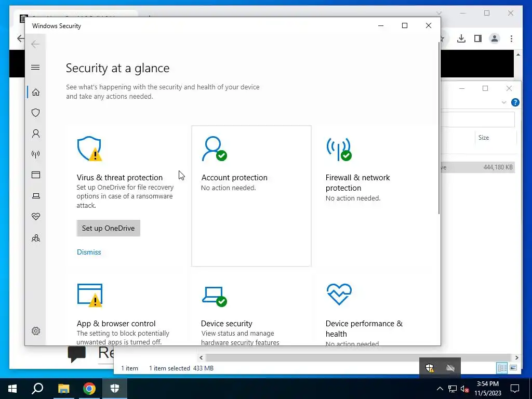Click the Set up OneDrive button
Viewport: 532px width, 399px height.
coord(108,228)
